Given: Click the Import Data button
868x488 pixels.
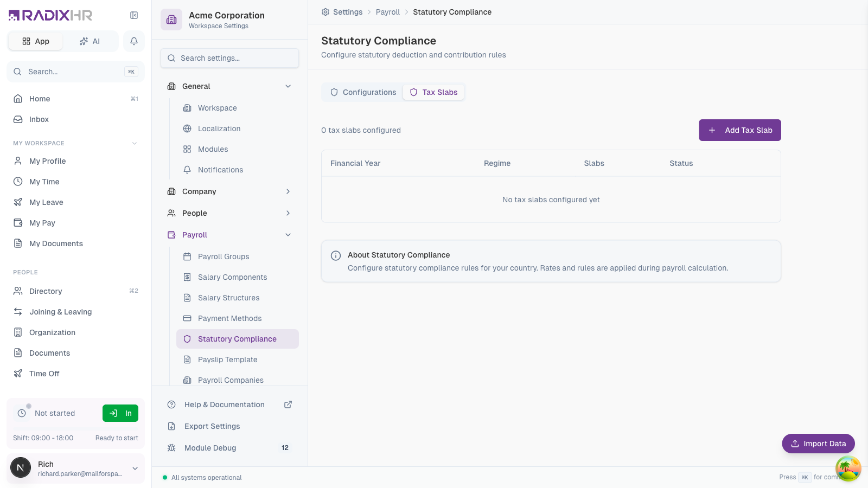Looking at the screenshot, I should coord(818,444).
